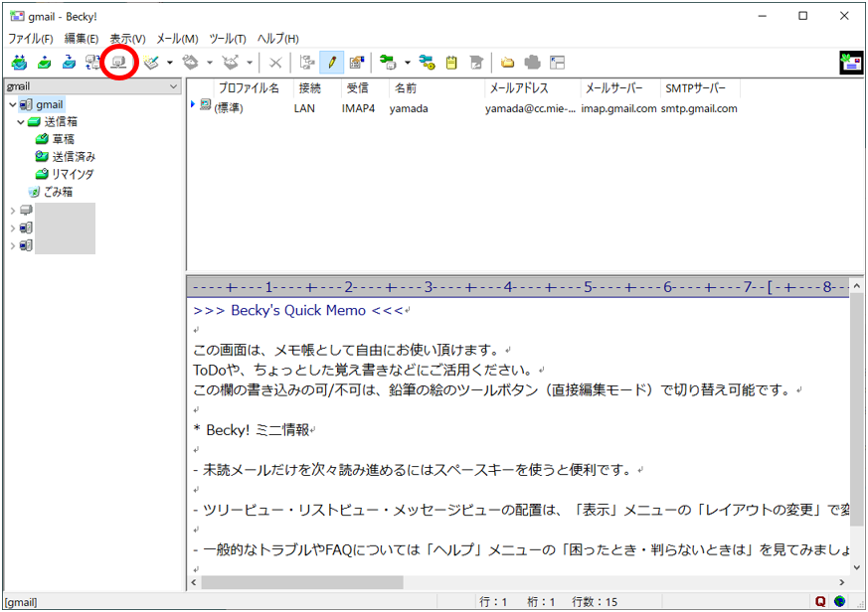The width and height of the screenshot is (868, 612).
Task: Select the gmail mailbox in tree
Action: point(50,104)
